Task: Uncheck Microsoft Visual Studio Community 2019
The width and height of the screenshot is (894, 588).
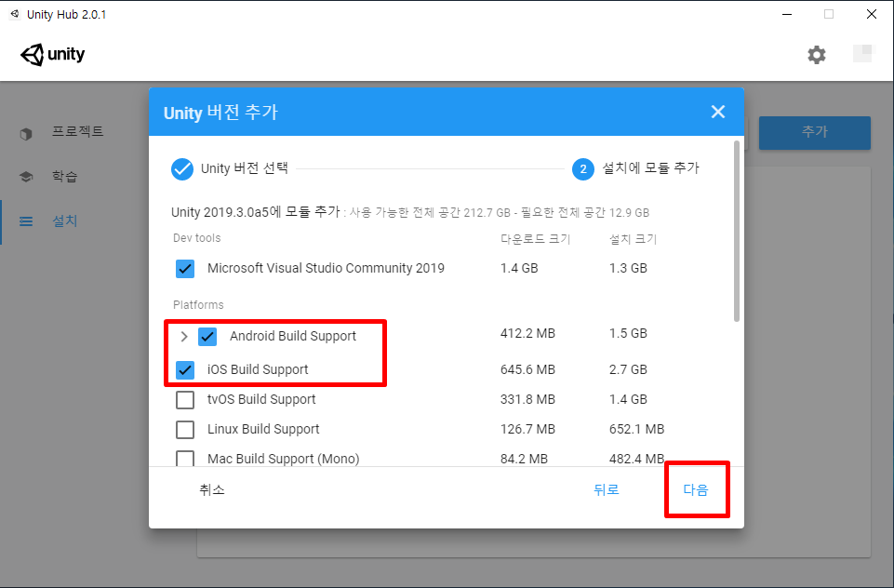Action: pyautogui.click(x=185, y=269)
